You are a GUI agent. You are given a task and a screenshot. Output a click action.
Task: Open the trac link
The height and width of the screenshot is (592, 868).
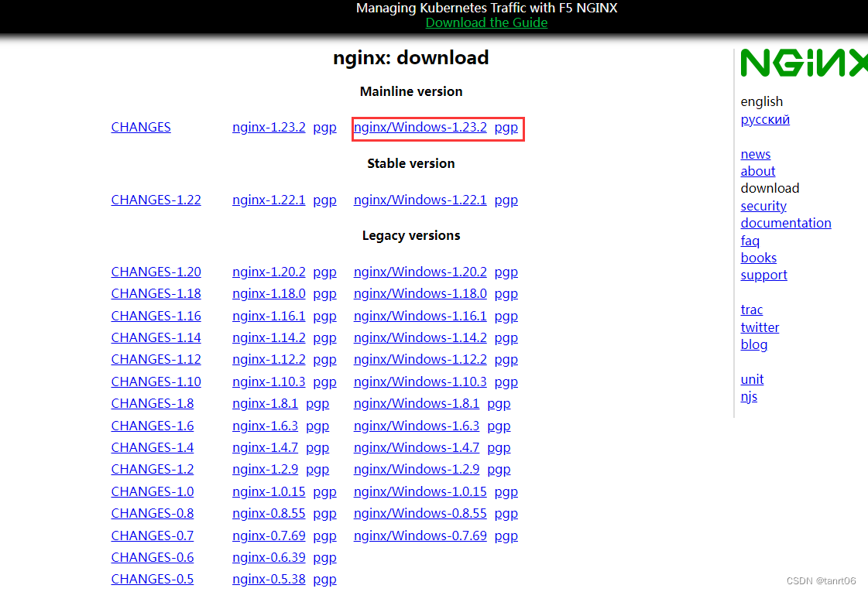pyautogui.click(x=752, y=310)
